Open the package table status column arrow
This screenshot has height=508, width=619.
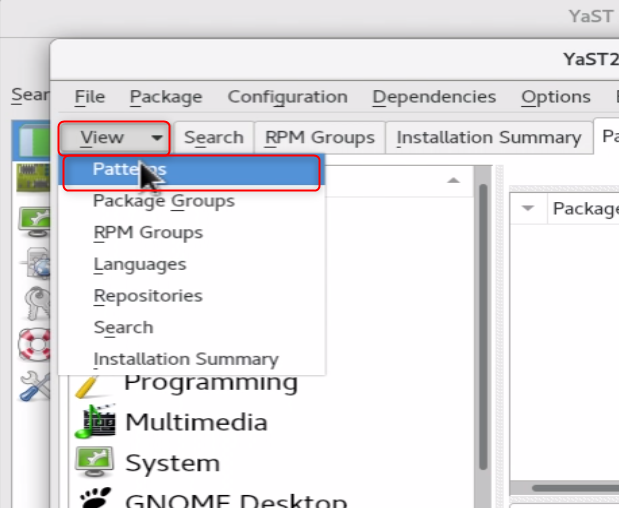click(x=528, y=208)
